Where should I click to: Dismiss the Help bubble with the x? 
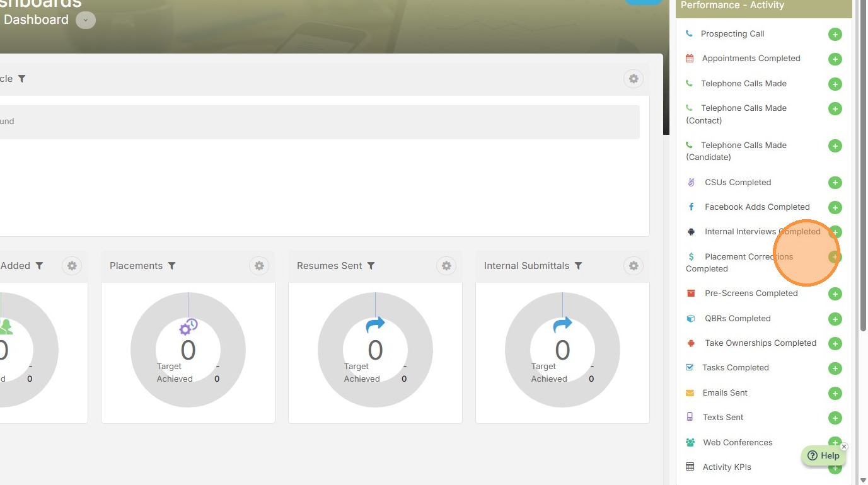[x=844, y=447]
